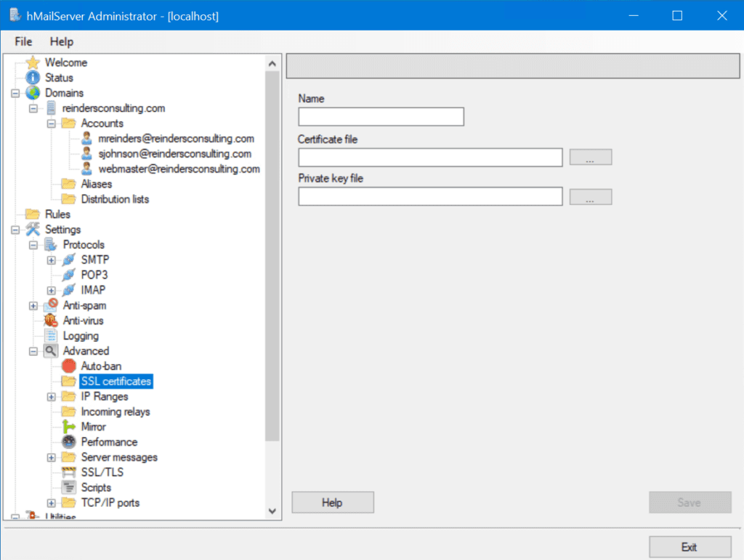Open Performance settings via its globe icon

[68, 442]
